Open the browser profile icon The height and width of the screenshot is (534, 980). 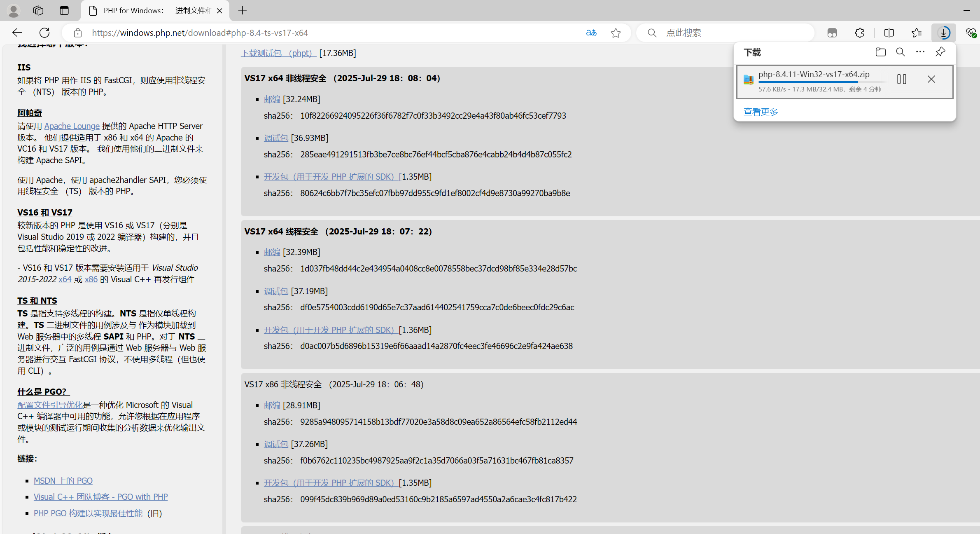tap(14, 11)
